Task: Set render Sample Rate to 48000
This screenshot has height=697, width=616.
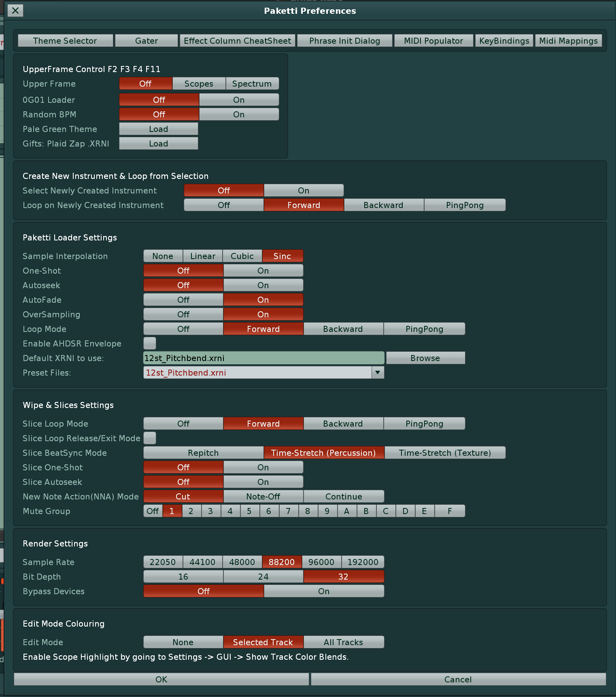Action: [x=242, y=562]
